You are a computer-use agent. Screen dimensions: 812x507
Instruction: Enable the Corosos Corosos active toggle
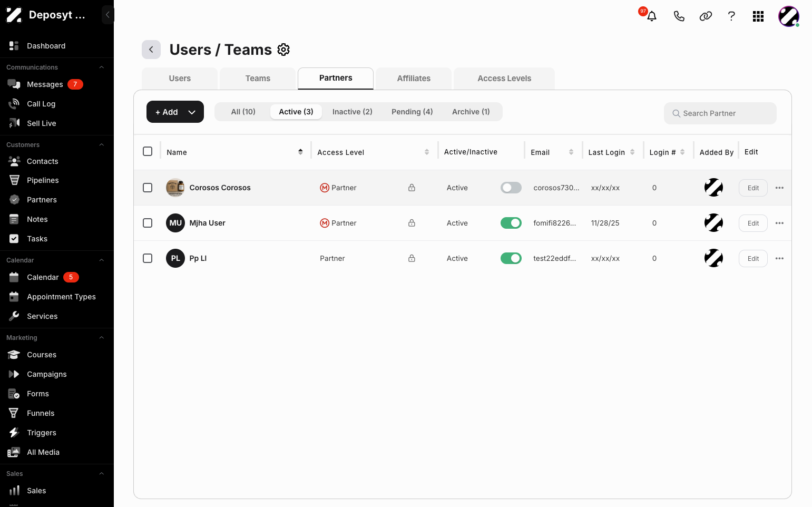(511, 188)
